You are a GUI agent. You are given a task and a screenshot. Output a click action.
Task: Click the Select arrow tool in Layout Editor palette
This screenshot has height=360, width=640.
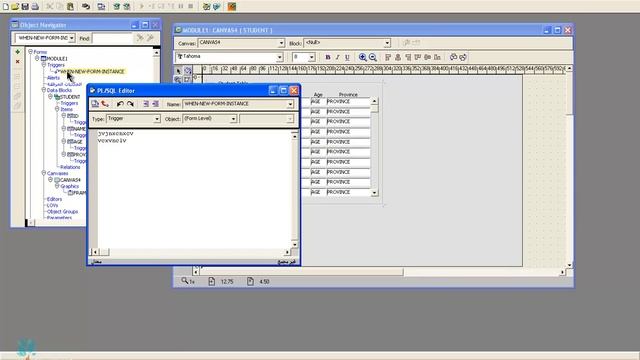pyautogui.click(x=178, y=71)
